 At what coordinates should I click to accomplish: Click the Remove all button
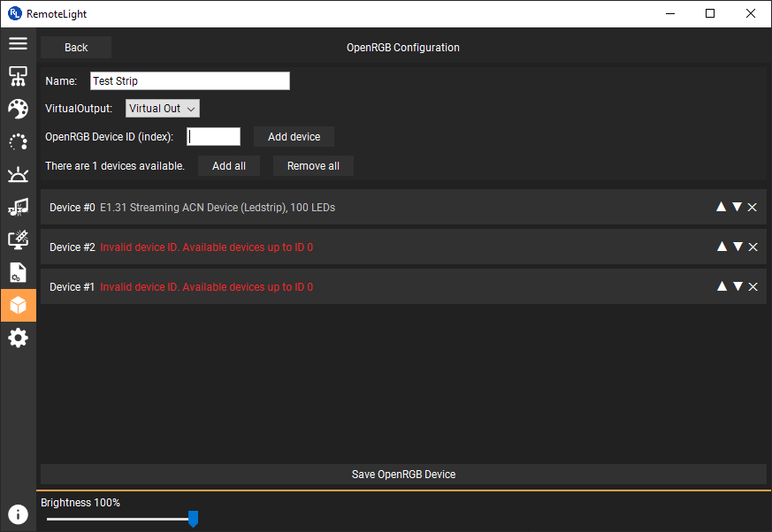313,166
